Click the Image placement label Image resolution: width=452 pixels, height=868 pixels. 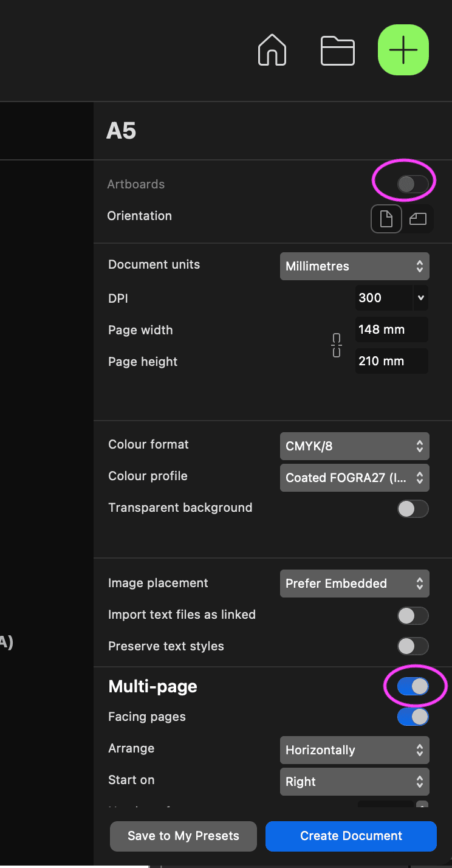click(x=158, y=583)
